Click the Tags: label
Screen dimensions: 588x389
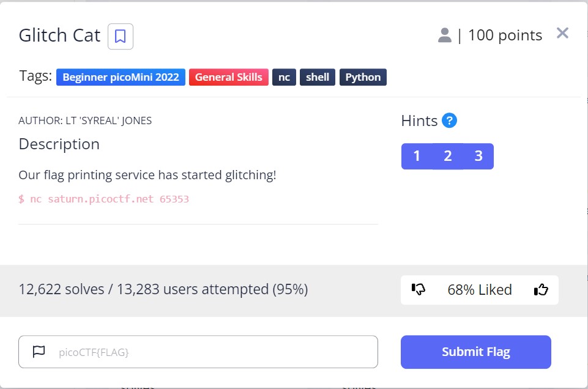(35, 76)
